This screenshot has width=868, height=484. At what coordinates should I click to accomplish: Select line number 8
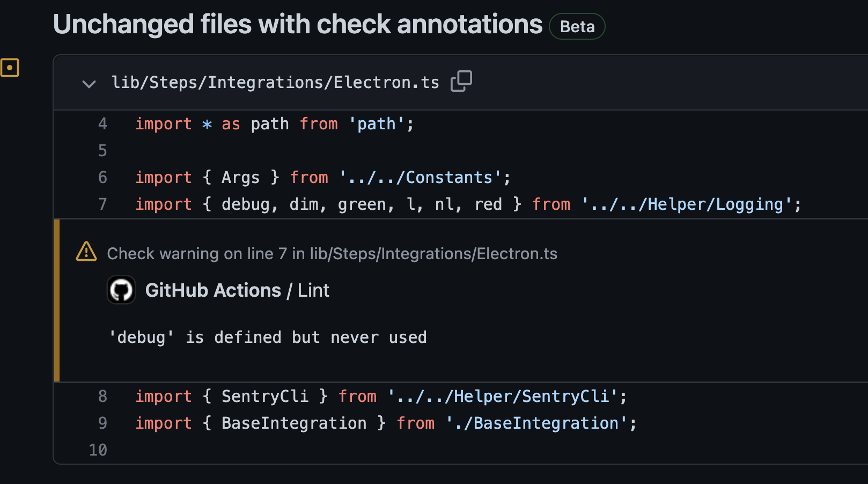pyautogui.click(x=102, y=397)
